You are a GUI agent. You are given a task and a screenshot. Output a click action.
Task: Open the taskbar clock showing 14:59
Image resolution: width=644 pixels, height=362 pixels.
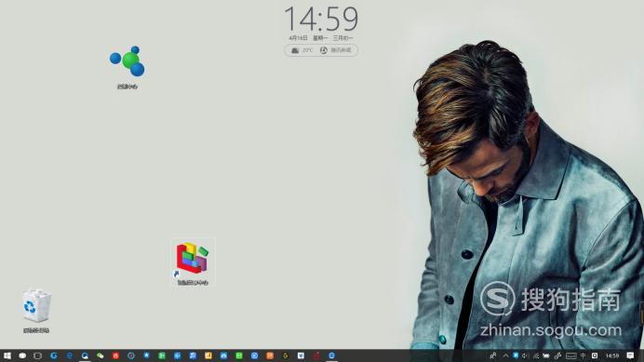click(612, 355)
